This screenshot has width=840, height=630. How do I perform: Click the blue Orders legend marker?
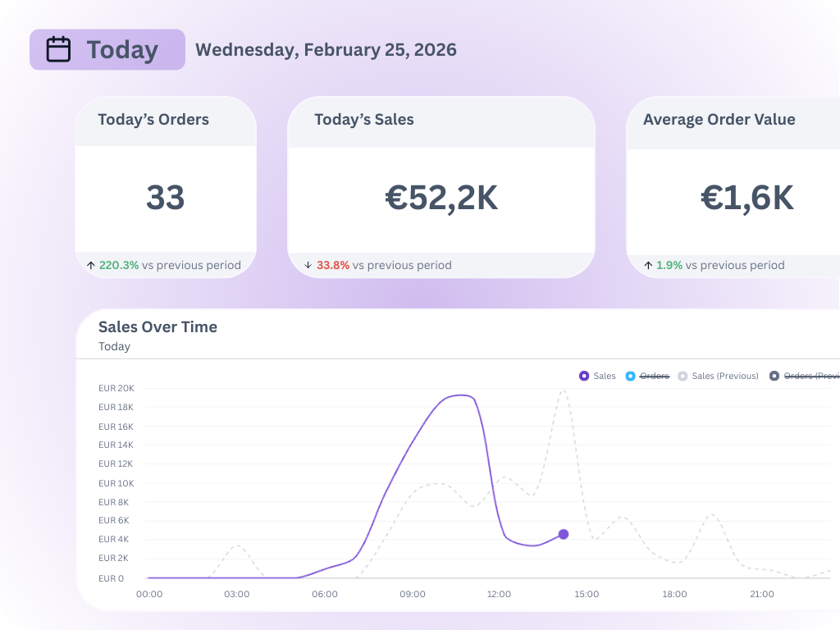pos(630,376)
